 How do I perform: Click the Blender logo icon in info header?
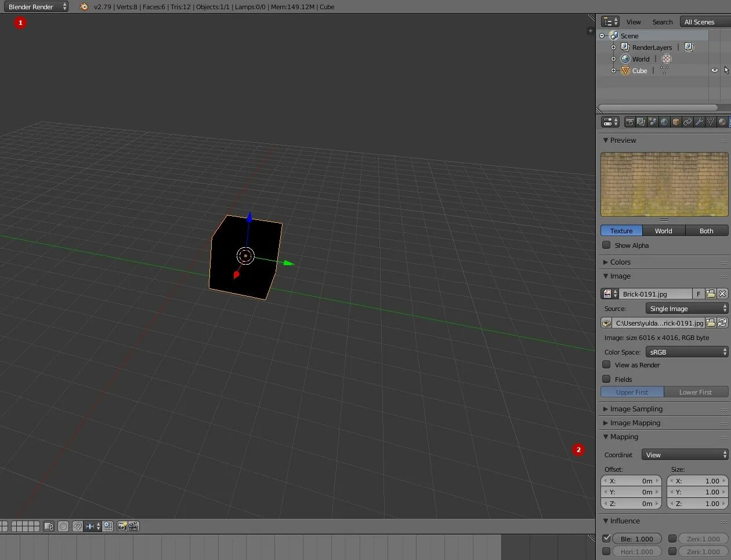[84, 6]
